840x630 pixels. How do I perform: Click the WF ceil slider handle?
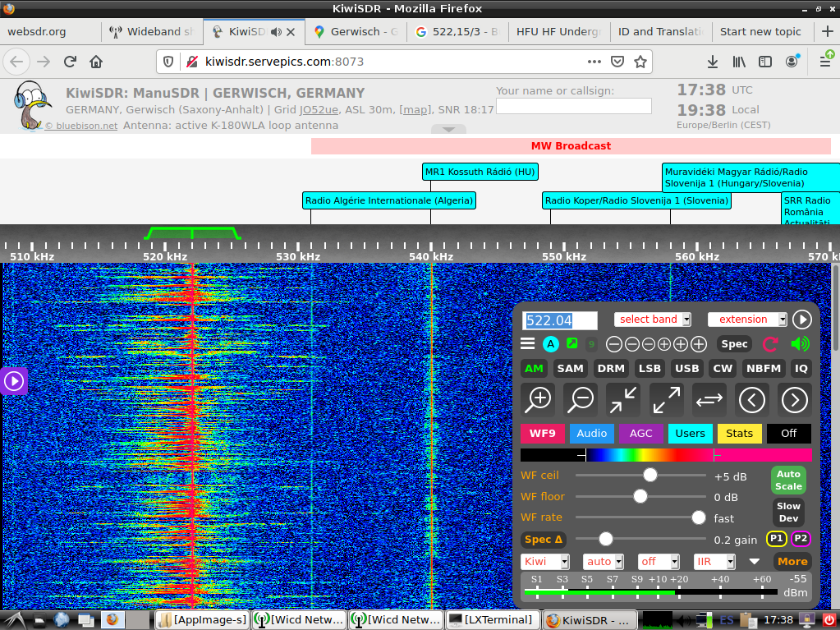[650, 476]
